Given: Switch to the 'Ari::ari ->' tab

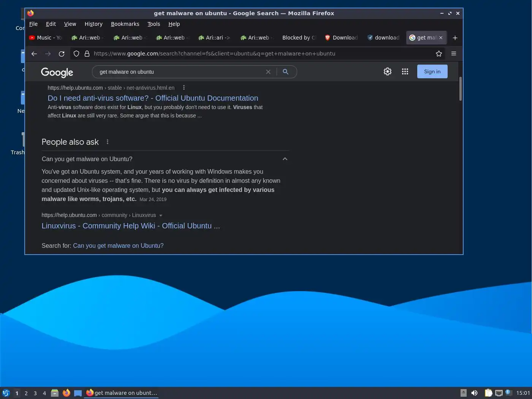Looking at the screenshot, I should 215,38.
